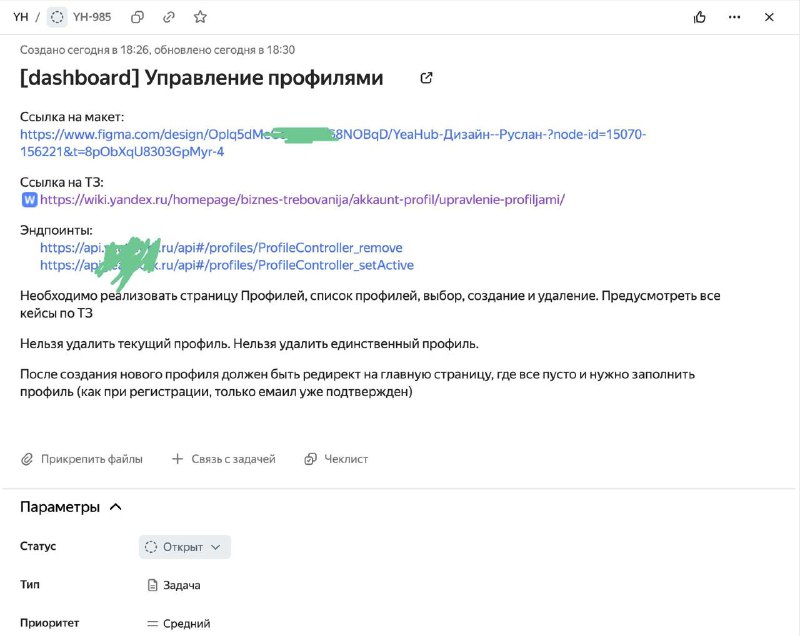This screenshot has height=636, width=800.
Task: Collapse the Параметры section
Action: click(x=116, y=507)
